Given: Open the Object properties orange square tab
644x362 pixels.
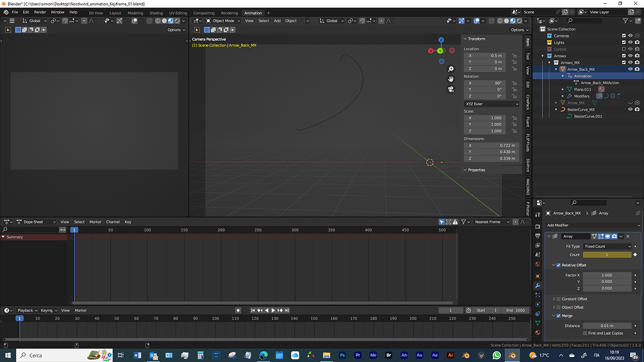Looking at the screenshot, I should click(537, 276).
